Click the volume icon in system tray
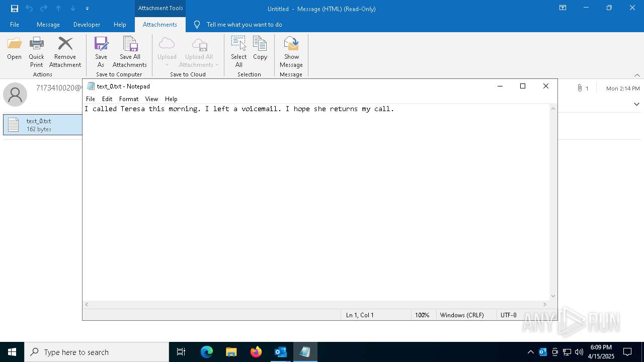The width and height of the screenshot is (644, 362). pos(579,352)
